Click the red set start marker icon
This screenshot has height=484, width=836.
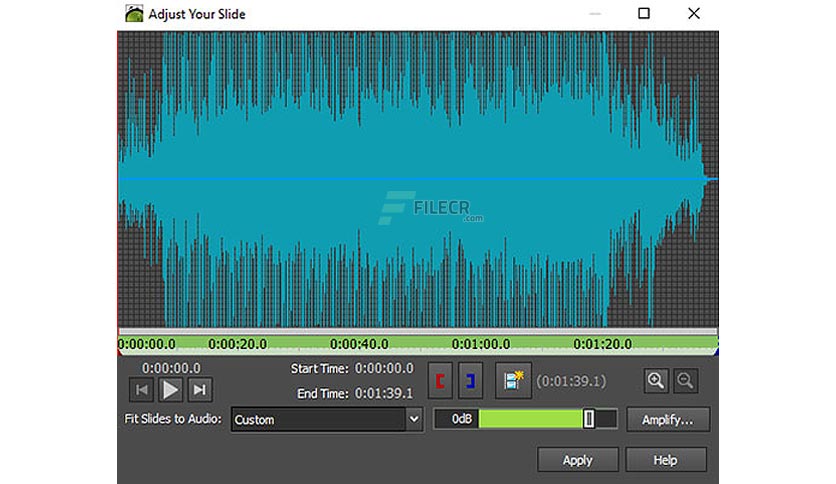click(x=440, y=381)
